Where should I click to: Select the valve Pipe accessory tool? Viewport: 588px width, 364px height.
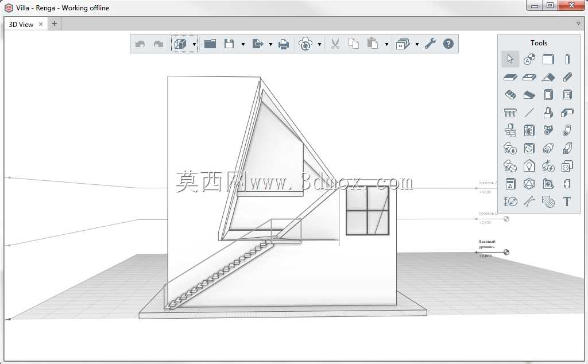point(548,130)
